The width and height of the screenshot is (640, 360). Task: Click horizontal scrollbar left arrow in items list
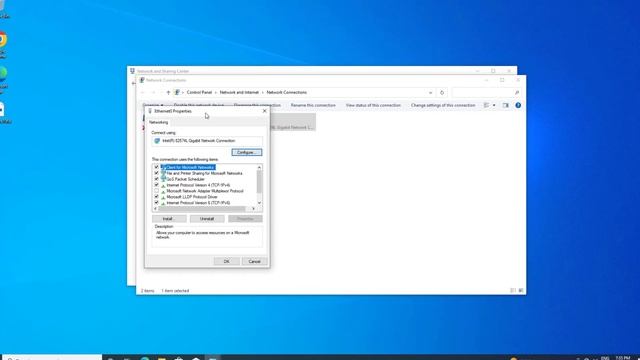tap(155, 209)
